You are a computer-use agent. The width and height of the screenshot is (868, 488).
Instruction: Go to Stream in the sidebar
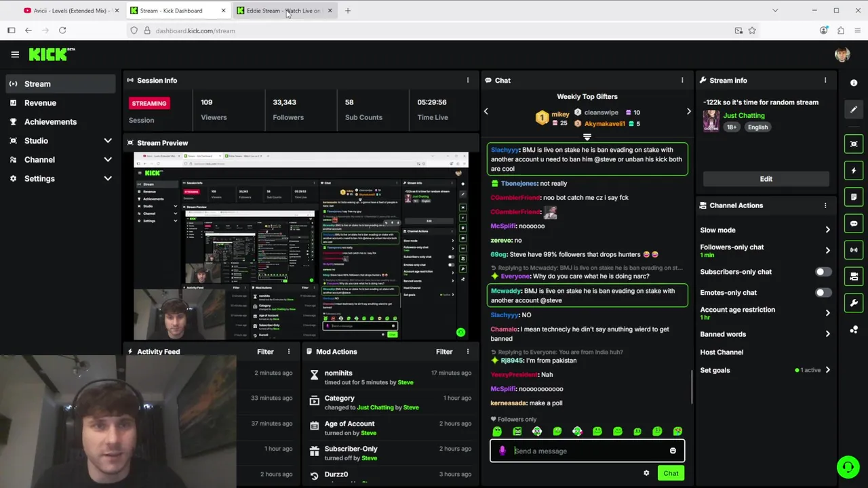(x=60, y=84)
